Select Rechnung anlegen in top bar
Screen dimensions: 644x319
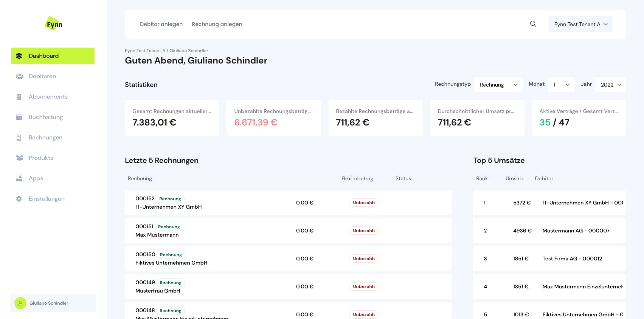point(217,24)
